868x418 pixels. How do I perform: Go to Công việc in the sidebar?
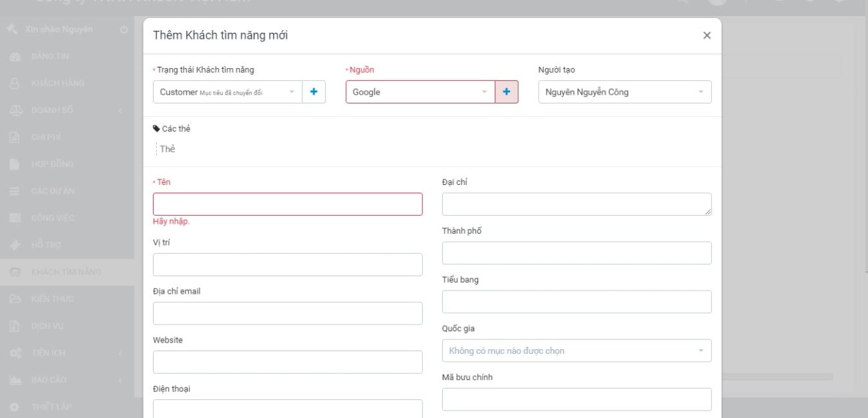(52, 218)
